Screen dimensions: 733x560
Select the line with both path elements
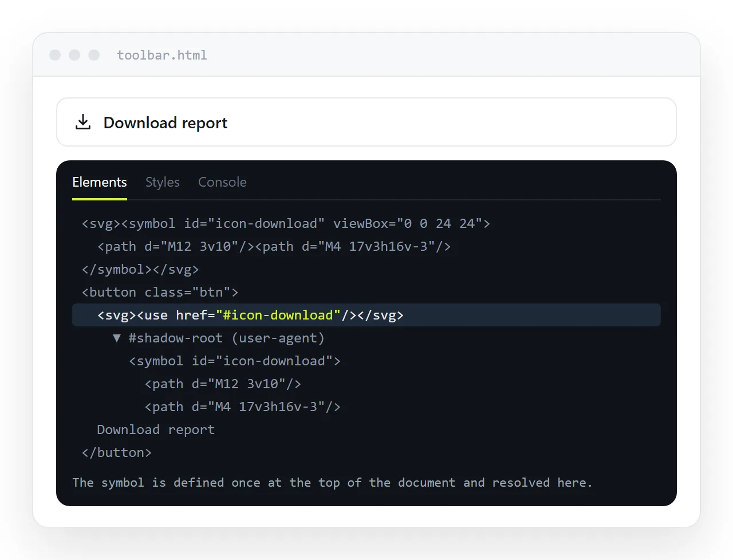point(274,246)
